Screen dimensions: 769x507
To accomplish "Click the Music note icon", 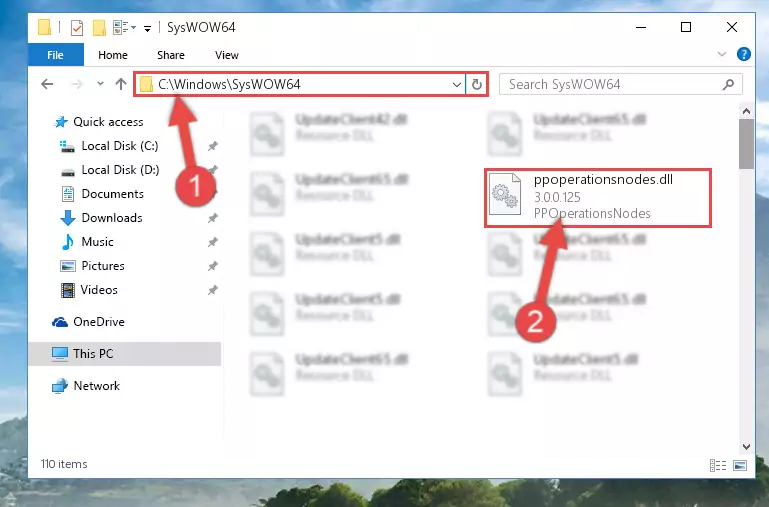I will tap(68, 242).
